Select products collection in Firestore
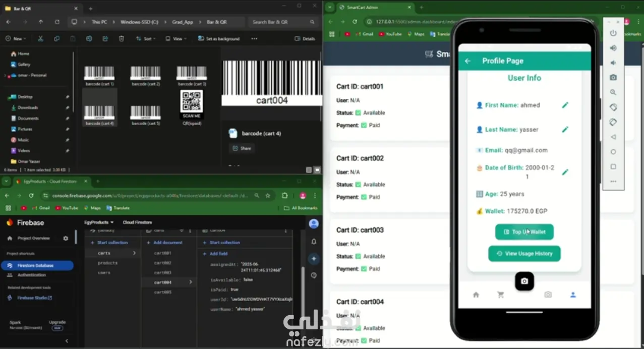 107,263
